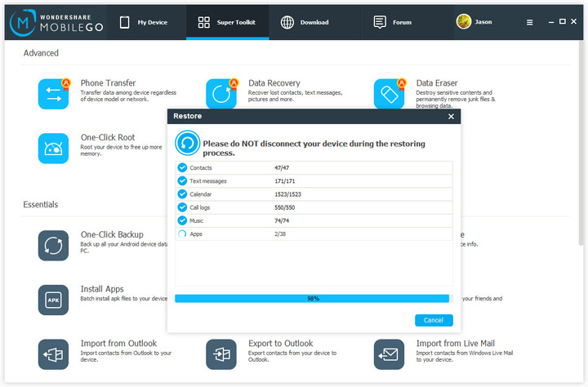Viewport: 588px width, 387px height.
Task: Select the Text messages row label
Action: [208, 180]
